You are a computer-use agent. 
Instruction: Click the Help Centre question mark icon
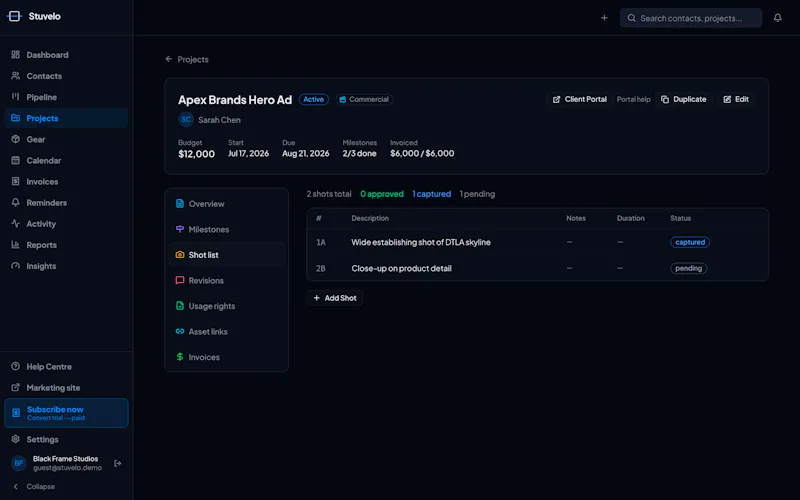[x=16, y=366]
